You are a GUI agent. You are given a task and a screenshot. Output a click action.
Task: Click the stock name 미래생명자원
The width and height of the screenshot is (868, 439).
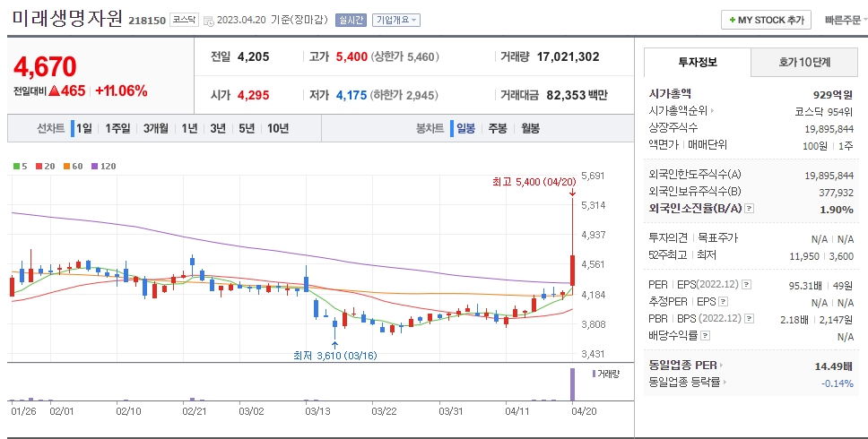pyautogui.click(x=67, y=18)
